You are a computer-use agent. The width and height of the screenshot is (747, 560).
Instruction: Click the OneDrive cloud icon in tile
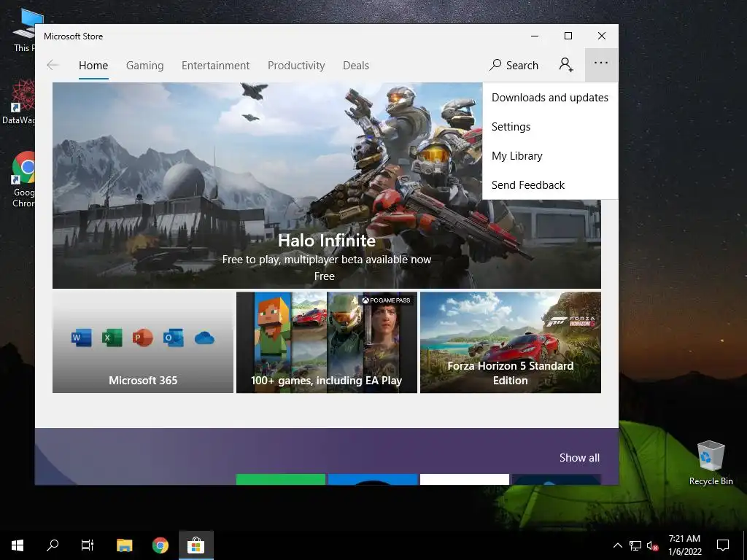(204, 338)
